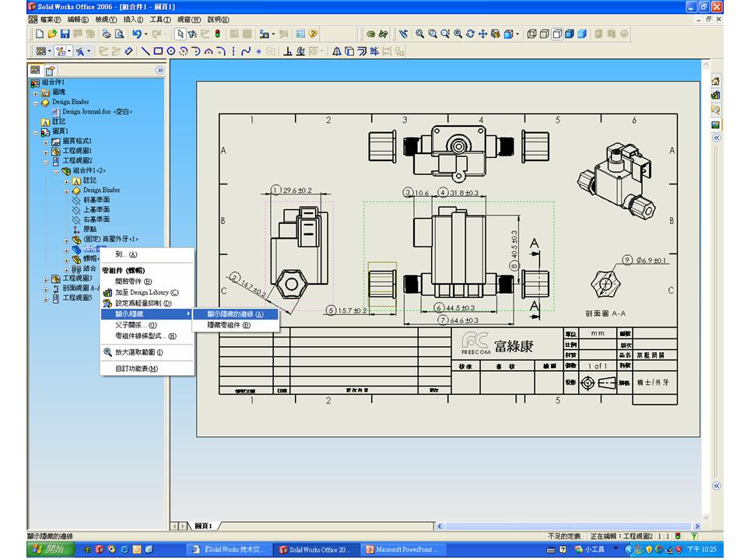Switch display to Hidden Lines Removed mode
747x560 pixels.
557,33
